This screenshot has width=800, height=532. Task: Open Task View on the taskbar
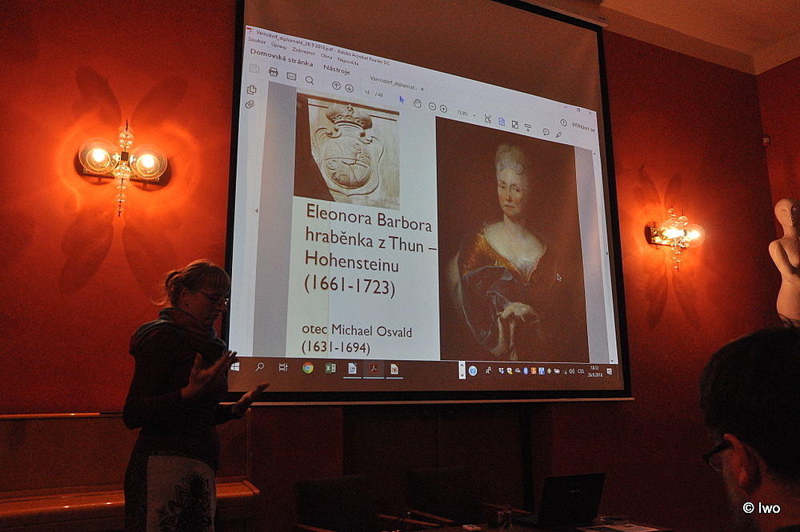click(283, 367)
